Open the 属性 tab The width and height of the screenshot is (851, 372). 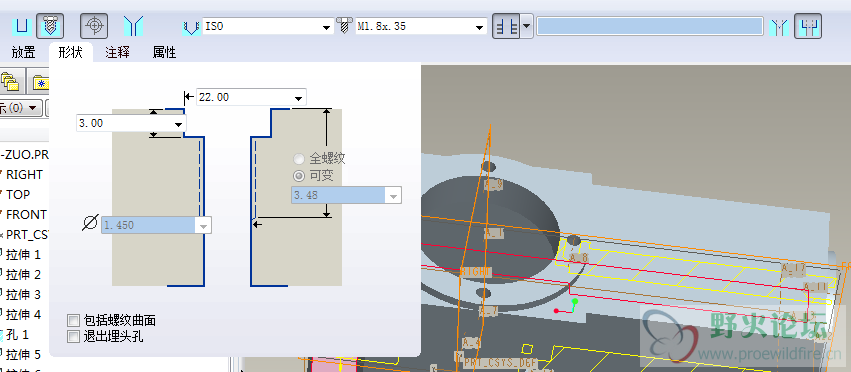164,53
